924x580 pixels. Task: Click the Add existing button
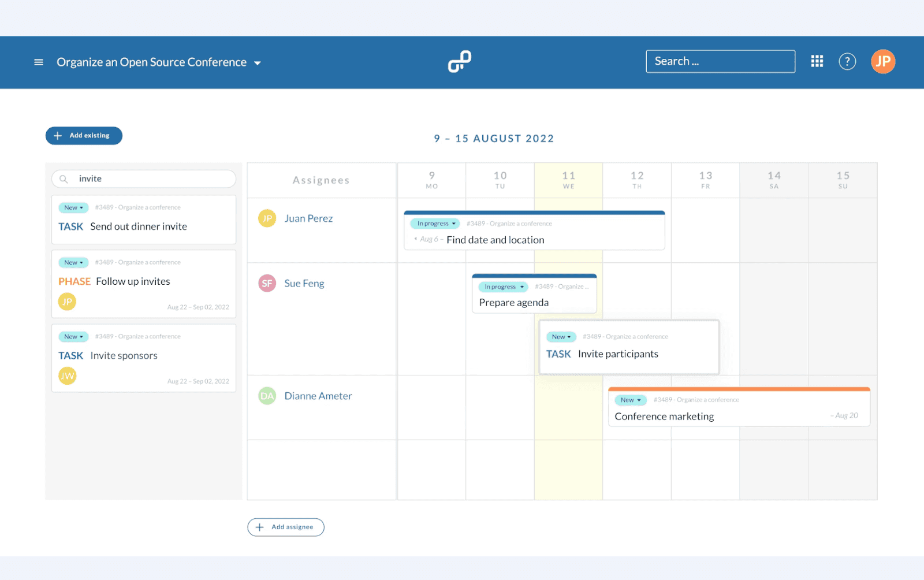point(84,135)
